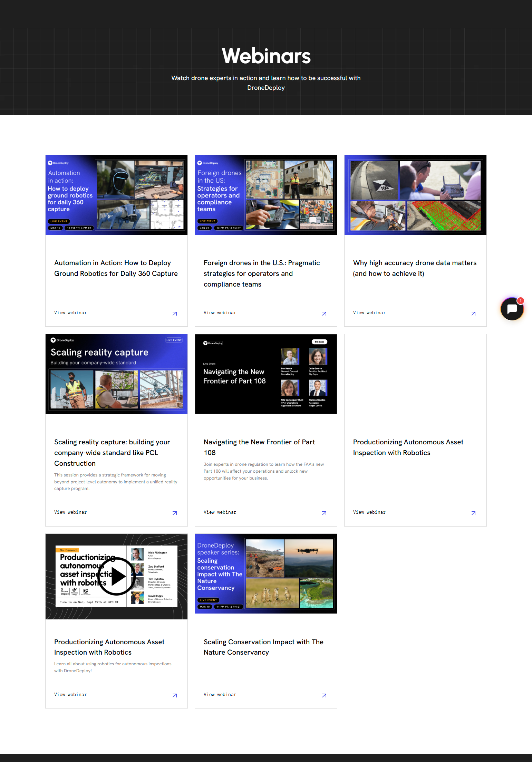Open Foreign drones in the US thumbnail
The image size is (532, 762).
tap(266, 195)
